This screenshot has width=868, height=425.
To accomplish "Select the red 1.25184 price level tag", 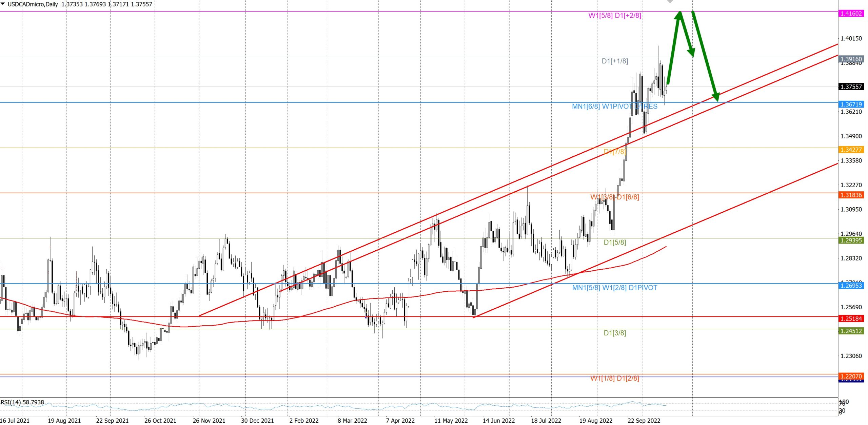I will tap(851, 318).
